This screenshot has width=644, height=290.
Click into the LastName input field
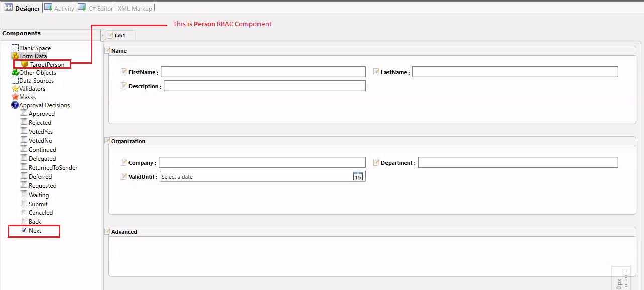point(515,72)
